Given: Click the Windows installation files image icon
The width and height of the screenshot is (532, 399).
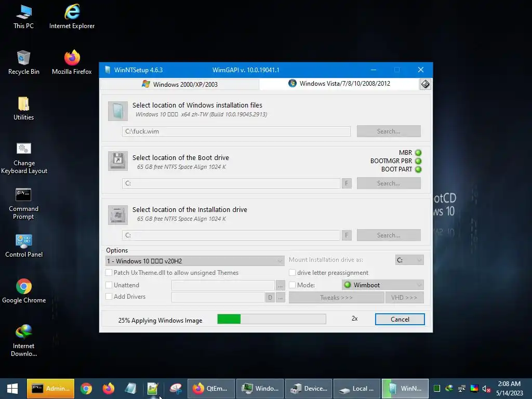Looking at the screenshot, I should point(118,111).
